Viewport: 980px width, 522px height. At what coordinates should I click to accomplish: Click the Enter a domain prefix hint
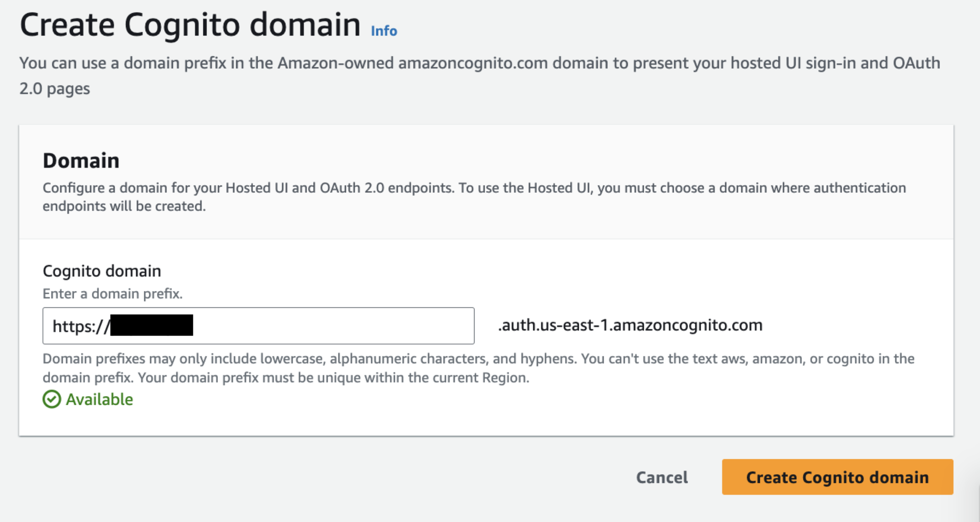pos(112,294)
